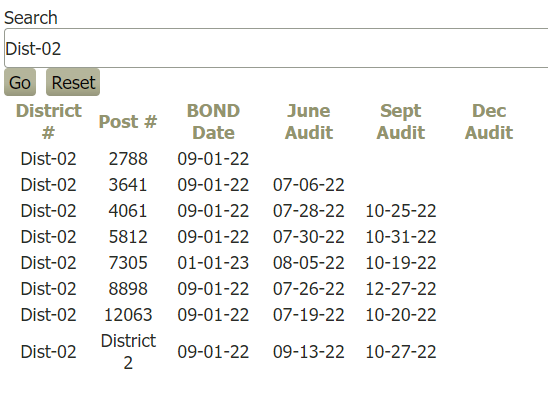The height and width of the screenshot is (402, 548).
Task: Click the June audit date 07-06-22
Action: tap(309, 185)
